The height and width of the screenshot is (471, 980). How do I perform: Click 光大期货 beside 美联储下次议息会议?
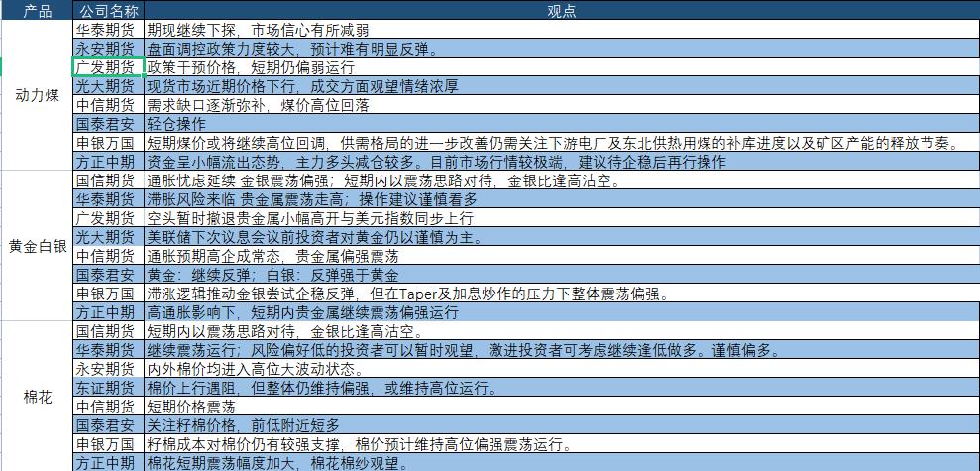coord(109,236)
